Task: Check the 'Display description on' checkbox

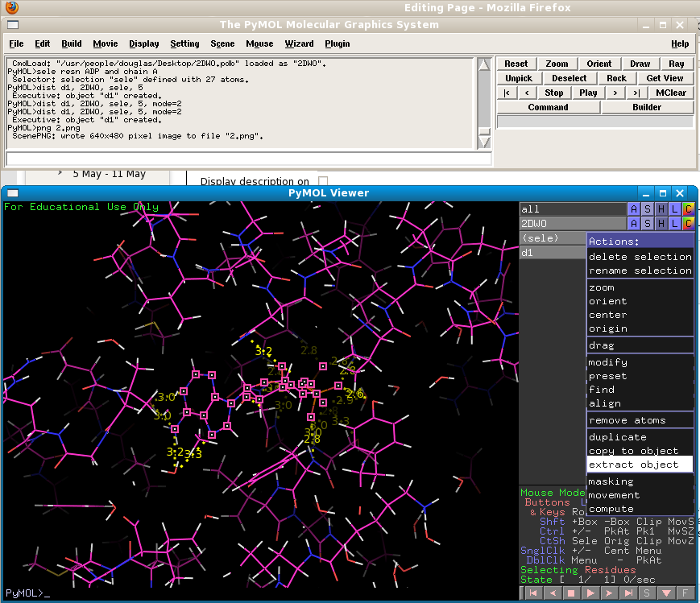Action: click(323, 180)
